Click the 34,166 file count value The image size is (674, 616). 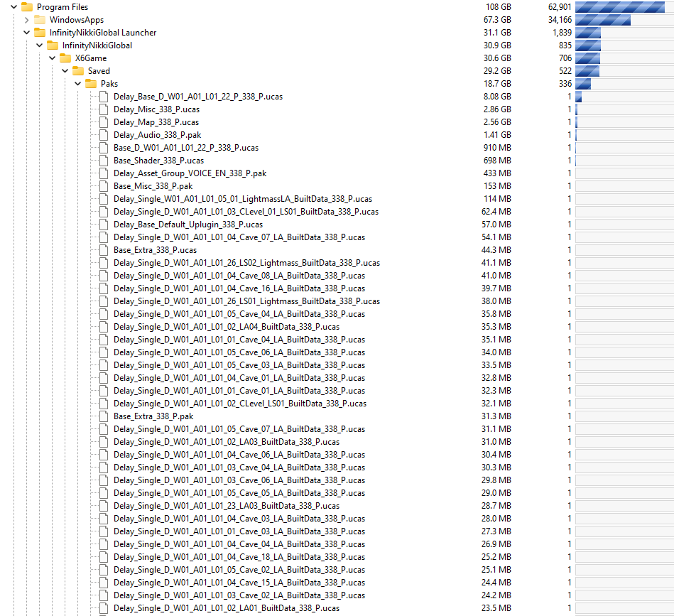click(560, 20)
